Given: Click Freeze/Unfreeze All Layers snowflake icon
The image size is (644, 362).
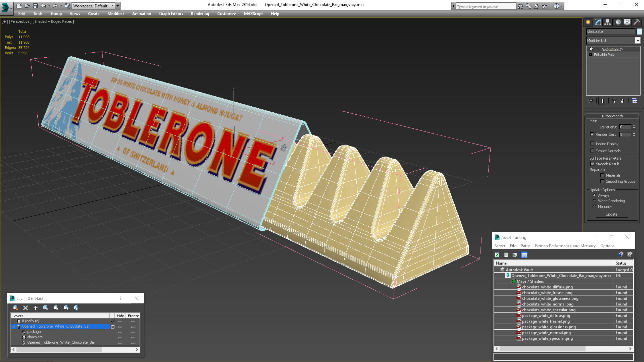Looking at the screenshot, I should point(76,308).
